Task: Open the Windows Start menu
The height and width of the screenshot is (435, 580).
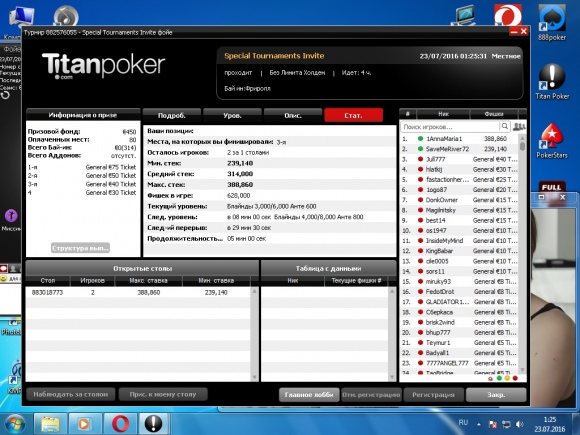Action: 14,424
